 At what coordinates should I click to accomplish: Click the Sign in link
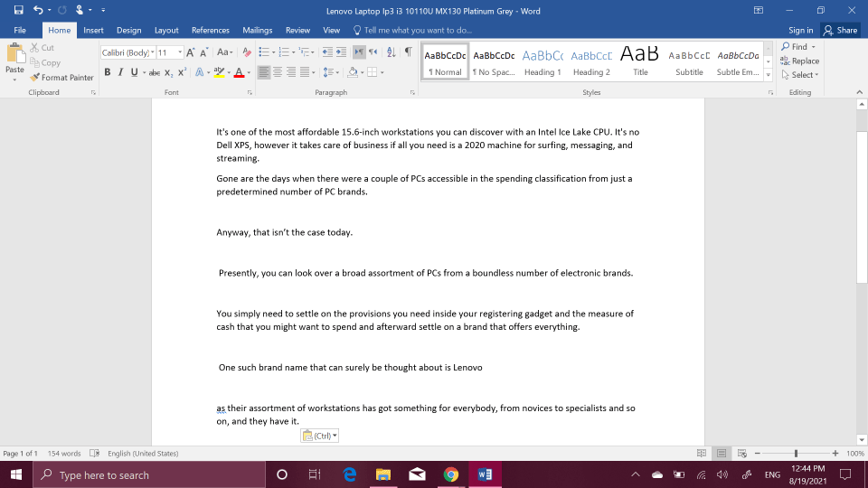coord(800,31)
